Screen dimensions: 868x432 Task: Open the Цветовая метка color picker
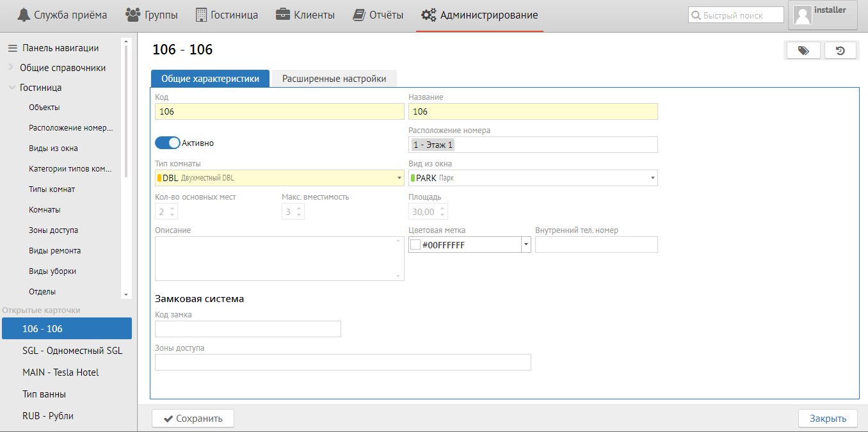pyautogui.click(x=526, y=244)
